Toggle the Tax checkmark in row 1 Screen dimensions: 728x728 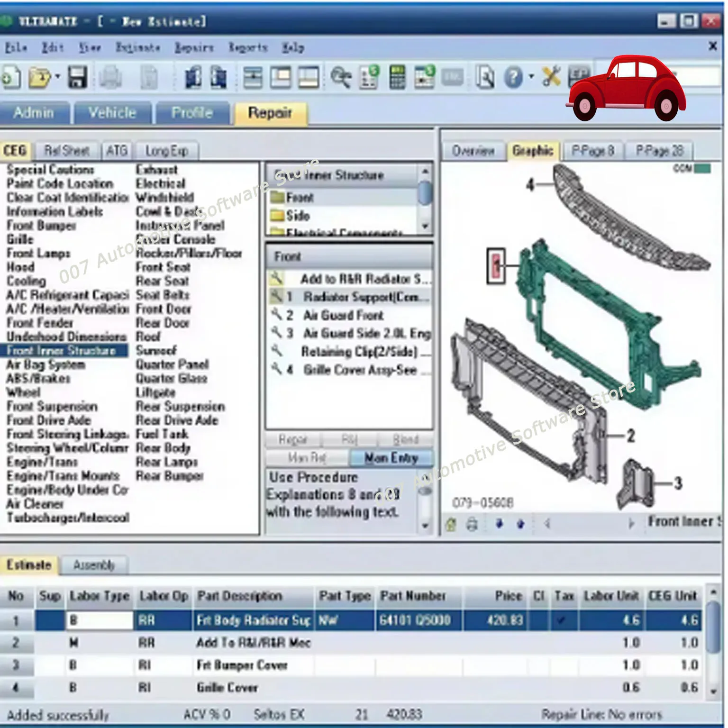562,620
